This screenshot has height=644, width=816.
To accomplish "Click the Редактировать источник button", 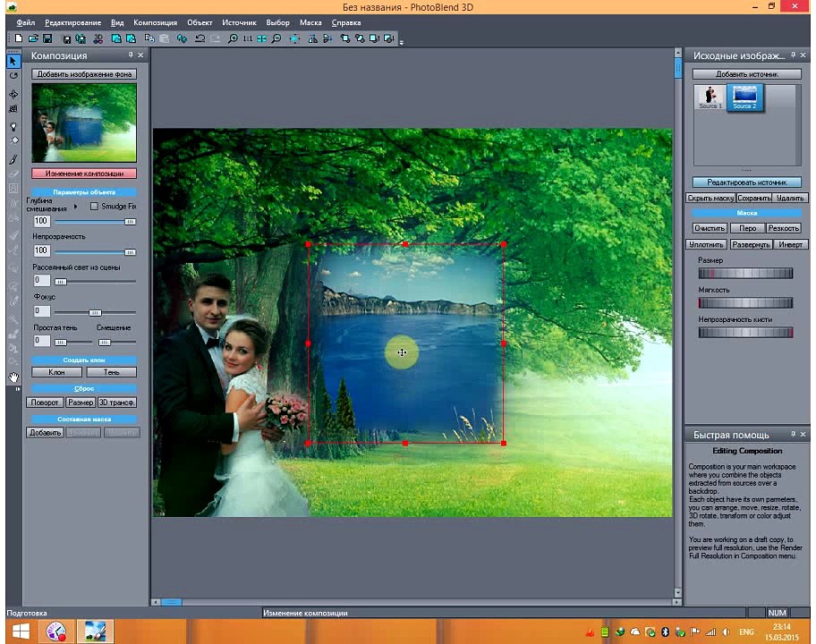I will point(746,182).
